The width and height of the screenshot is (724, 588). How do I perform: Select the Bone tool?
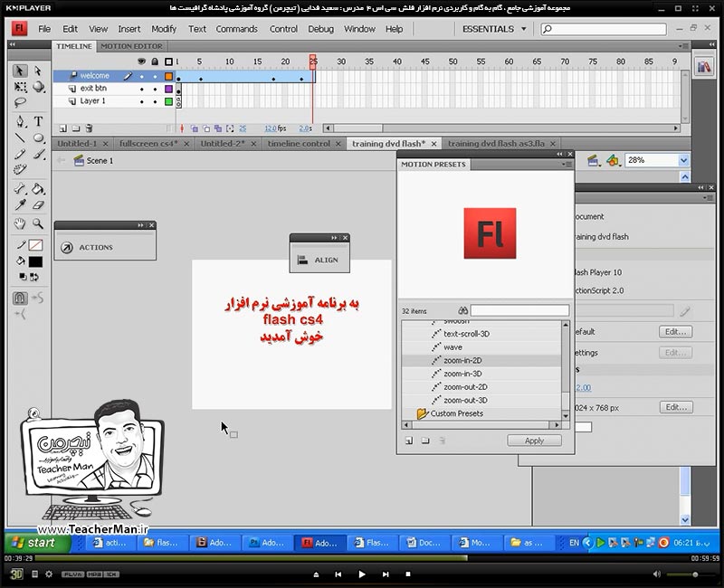coord(20,189)
